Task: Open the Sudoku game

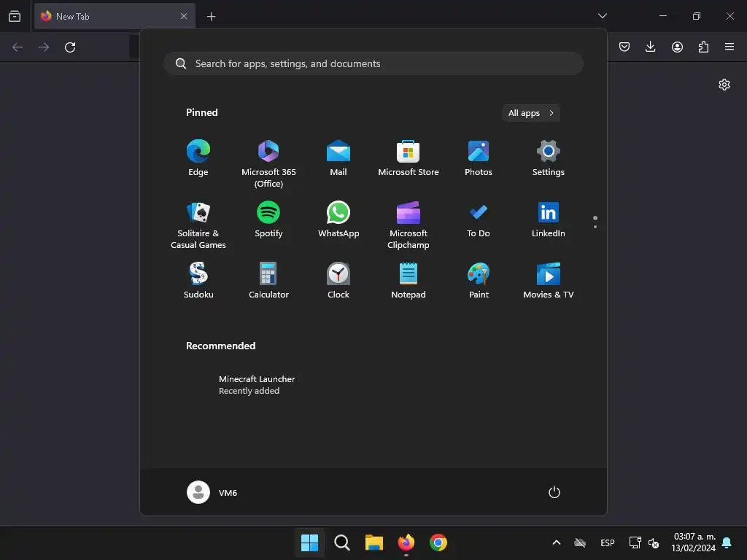Action: (198, 281)
